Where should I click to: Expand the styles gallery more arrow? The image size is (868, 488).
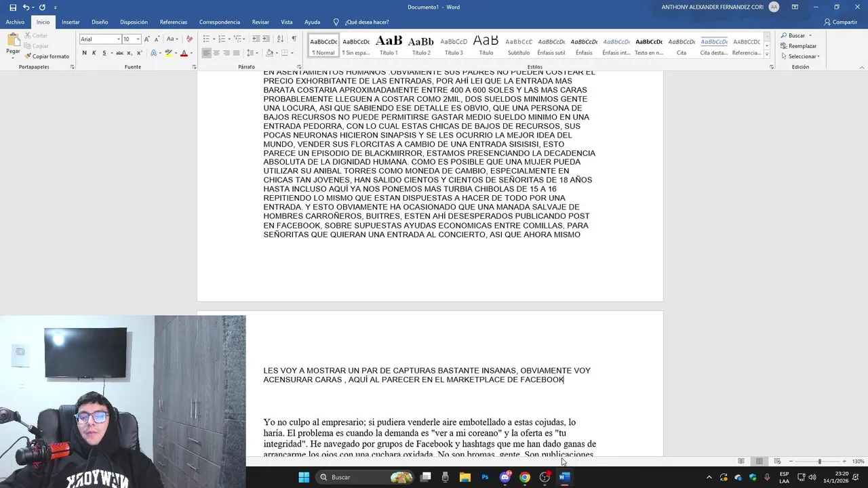pyautogui.click(x=767, y=54)
